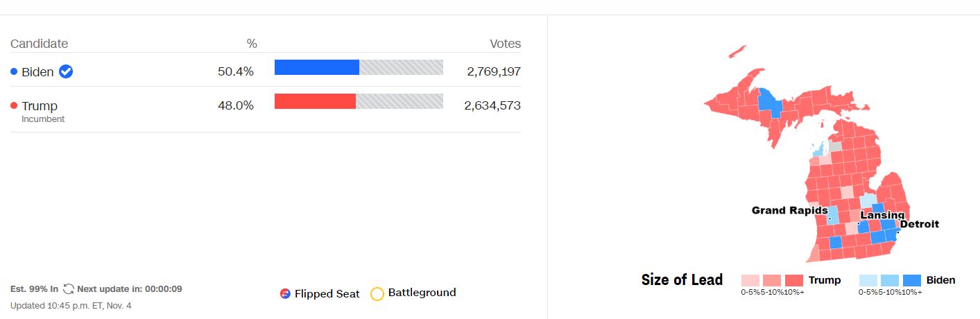Click the blue Upper Peninsula county on map

click(x=769, y=102)
